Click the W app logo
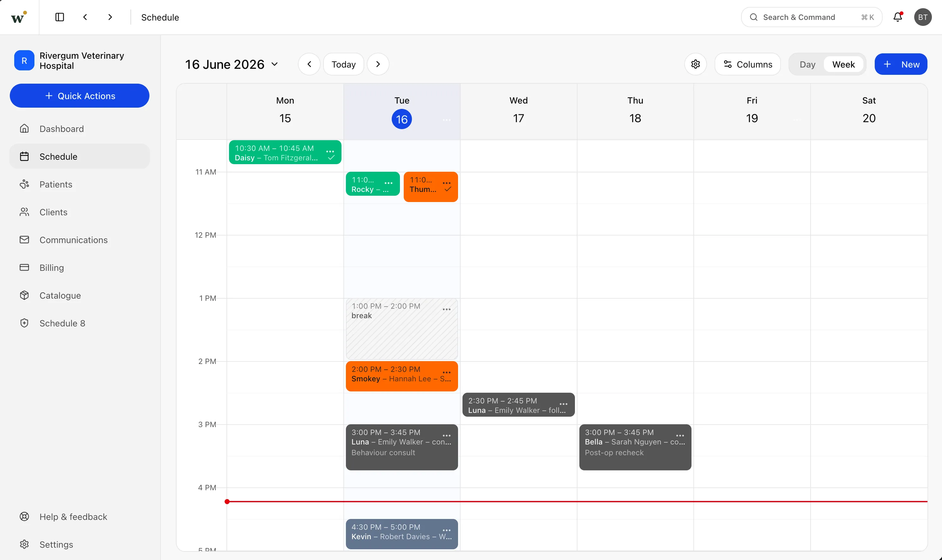This screenshot has height=560, width=942. coord(19,17)
